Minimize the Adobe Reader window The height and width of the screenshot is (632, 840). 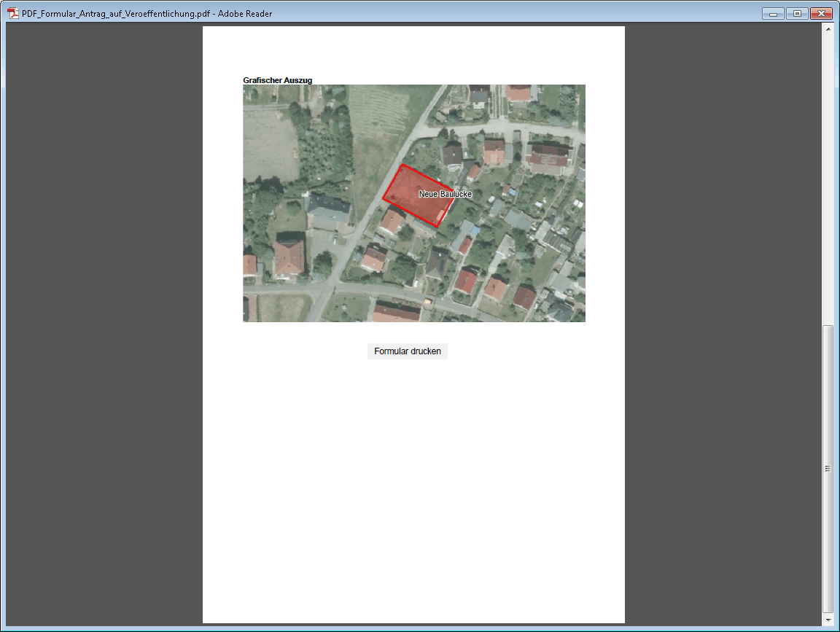(x=772, y=13)
